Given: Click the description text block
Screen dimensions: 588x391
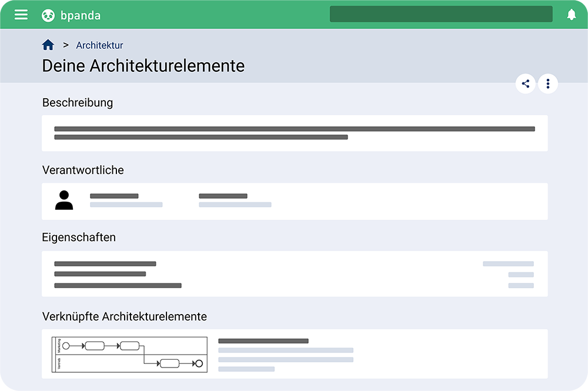Looking at the screenshot, I should (294, 133).
